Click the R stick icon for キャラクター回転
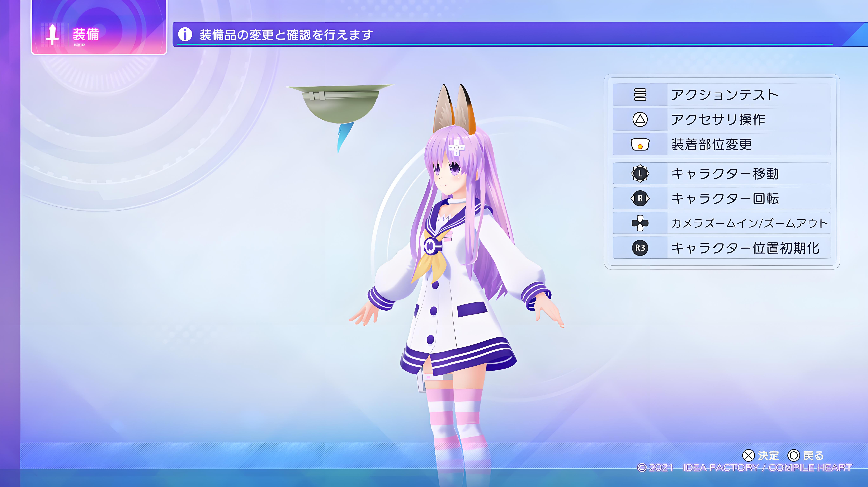868x487 pixels. [640, 198]
